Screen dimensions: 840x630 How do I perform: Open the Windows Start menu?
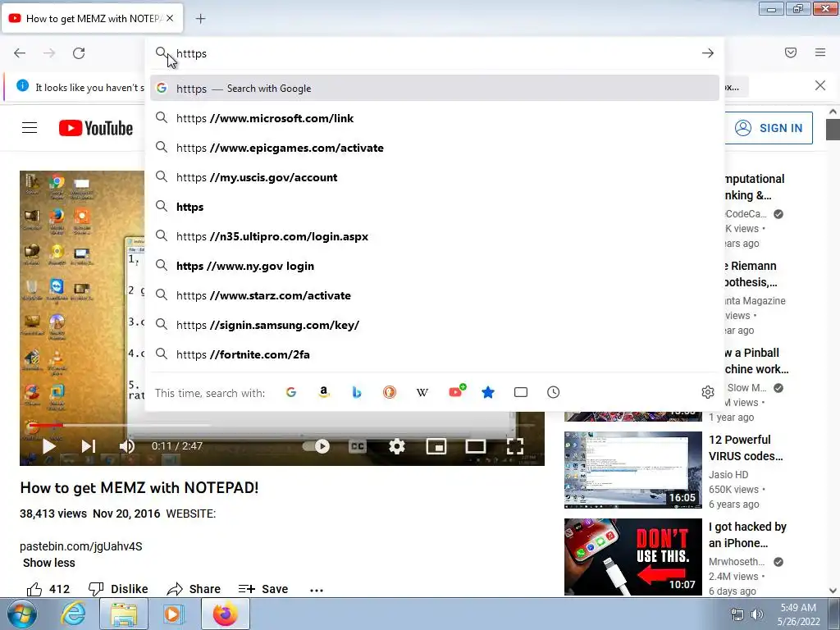coord(21,614)
